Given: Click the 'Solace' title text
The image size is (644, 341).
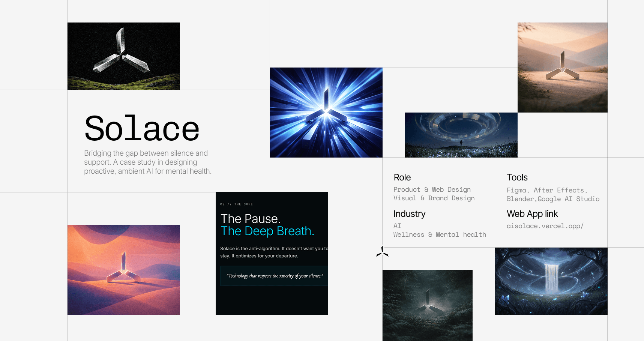Looking at the screenshot, I should tap(142, 129).
